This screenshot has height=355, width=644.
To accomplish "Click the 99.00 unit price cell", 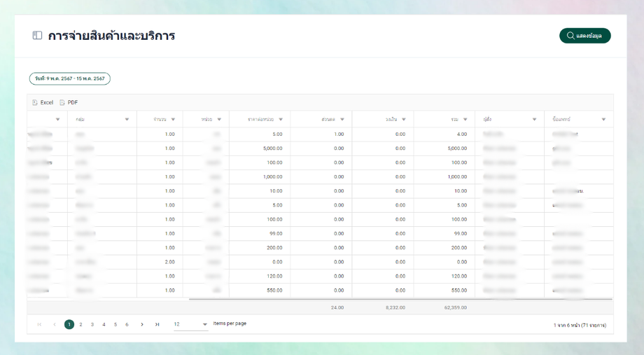I will click(276, 233).
